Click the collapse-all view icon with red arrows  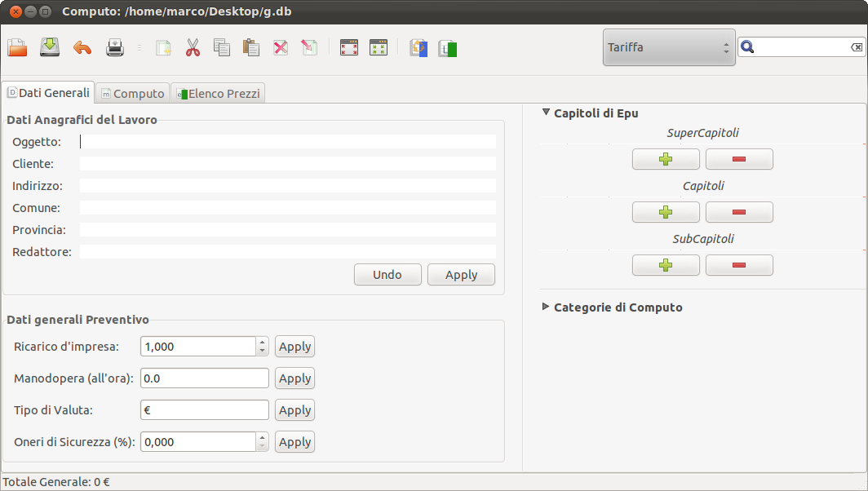coord(349,47)
